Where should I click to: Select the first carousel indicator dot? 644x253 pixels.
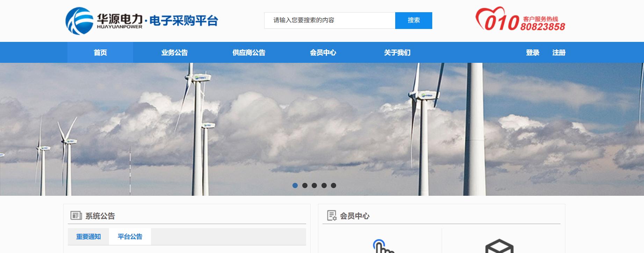coord(295,186)
